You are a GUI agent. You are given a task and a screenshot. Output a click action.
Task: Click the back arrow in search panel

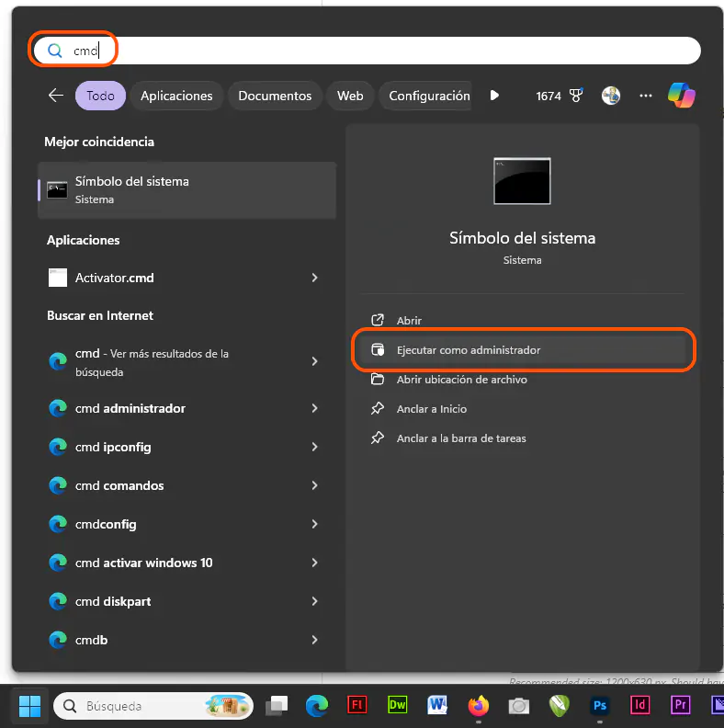56,96
